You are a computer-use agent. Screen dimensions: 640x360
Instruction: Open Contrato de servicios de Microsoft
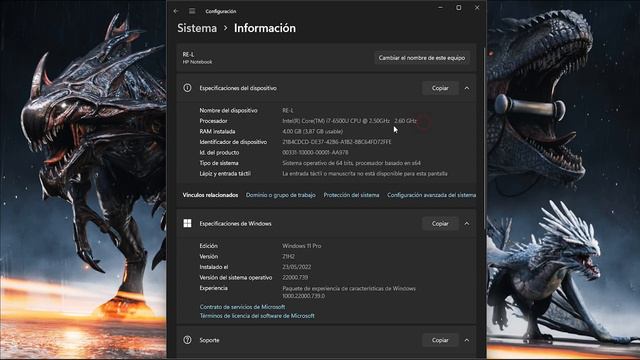pos(242,307)
